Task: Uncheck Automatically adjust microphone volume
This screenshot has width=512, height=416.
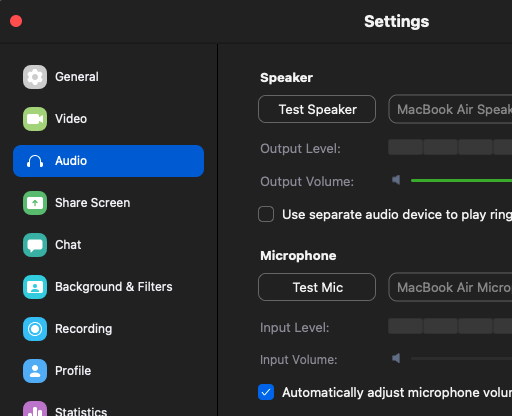Action: pyautogui.click(x=266, y=392)
